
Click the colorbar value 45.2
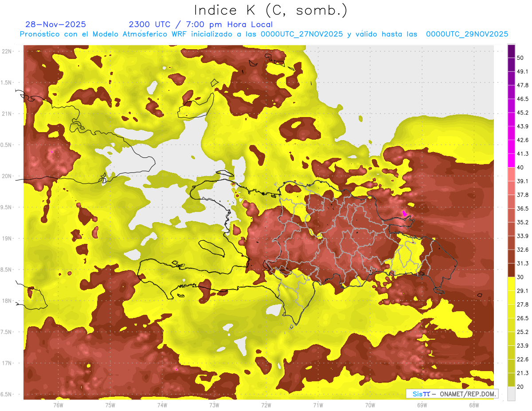(x=523, y=113)
